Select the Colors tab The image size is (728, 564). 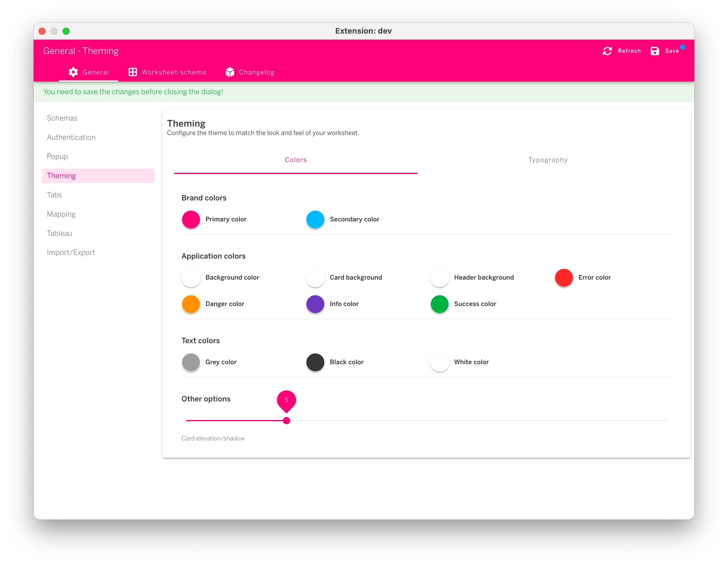tap(296, 160)
